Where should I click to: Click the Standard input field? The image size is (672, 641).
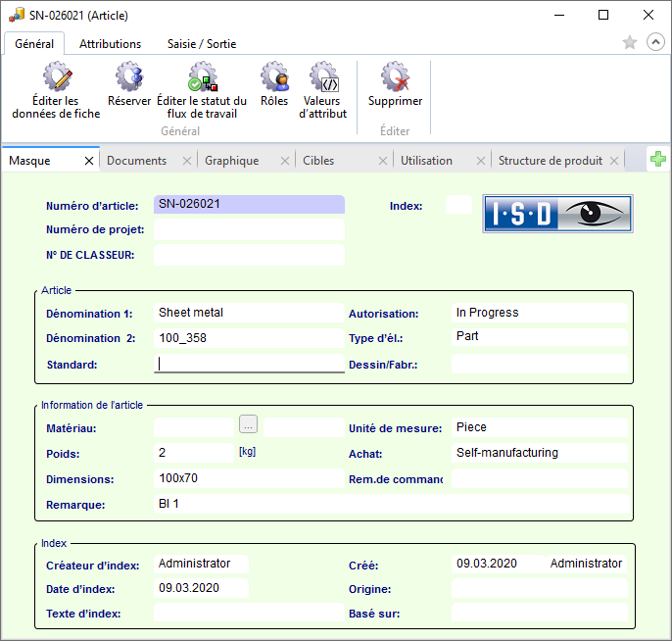click(x=250, y=364)
